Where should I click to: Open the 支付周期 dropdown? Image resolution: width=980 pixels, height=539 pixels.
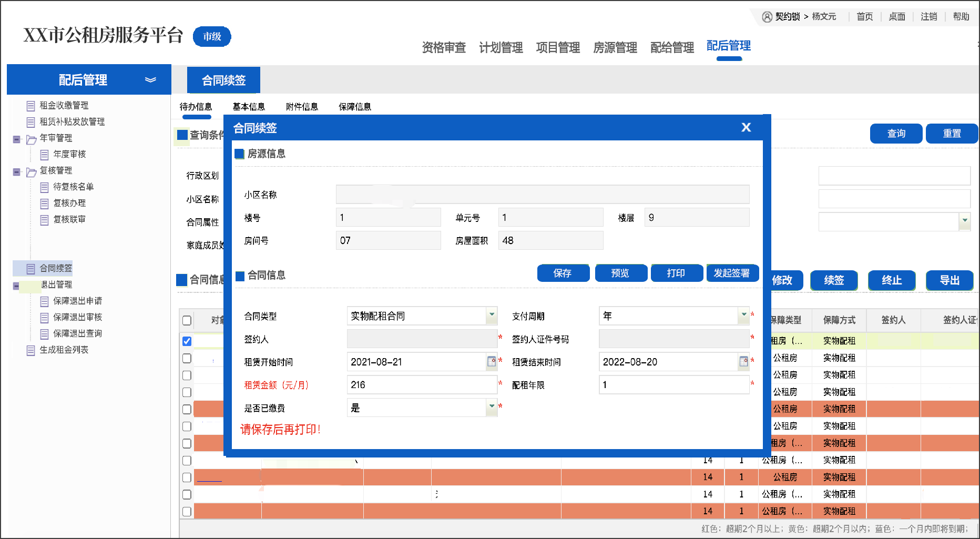pyautogui.click(x=743, y=316)
